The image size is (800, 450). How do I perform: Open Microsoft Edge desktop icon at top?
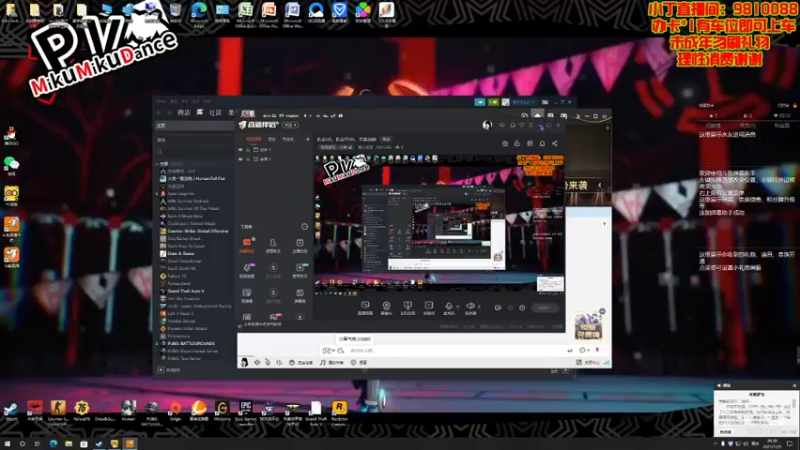[198, 14]
